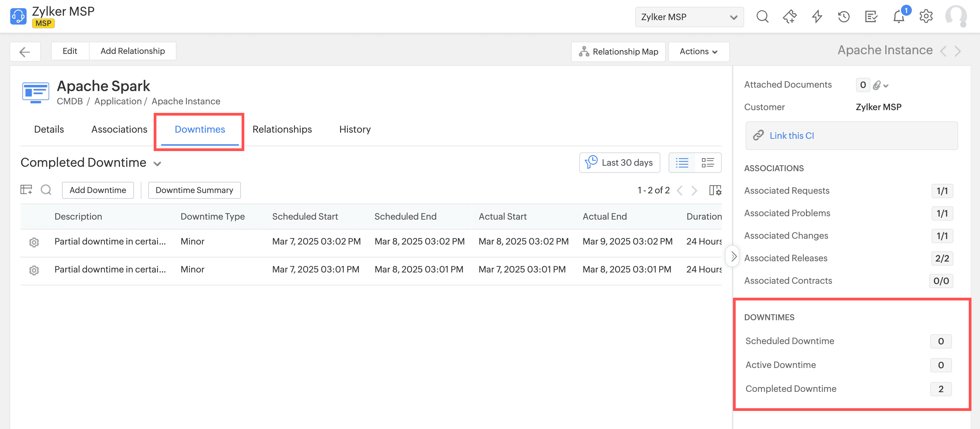Viewport: 980px width, 429px height.
Task: Expand the Completed Downtime filter dropdown
Action: pos(157,164)
